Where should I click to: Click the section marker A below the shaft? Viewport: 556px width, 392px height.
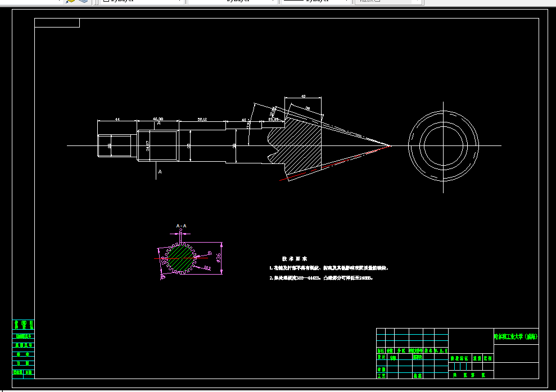pyautogui.click(x=160, y=172)
